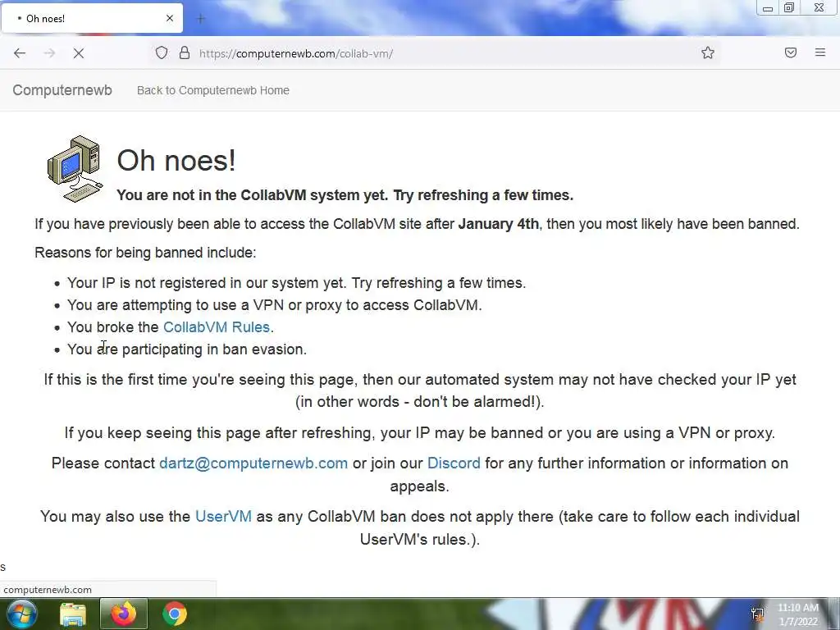840x630 pixels.
Task: Close the 'Oh noes!' tab
Action: [170, 18]
